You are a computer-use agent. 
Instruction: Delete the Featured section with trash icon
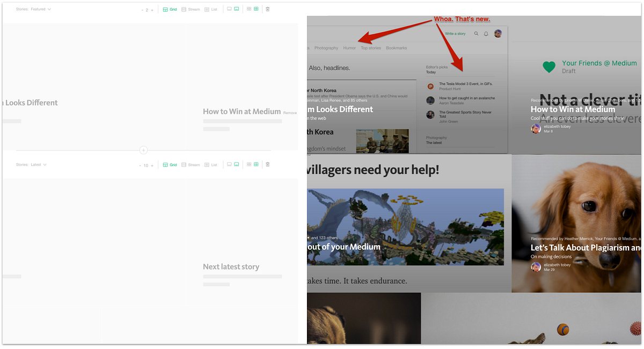click(268, 9)
